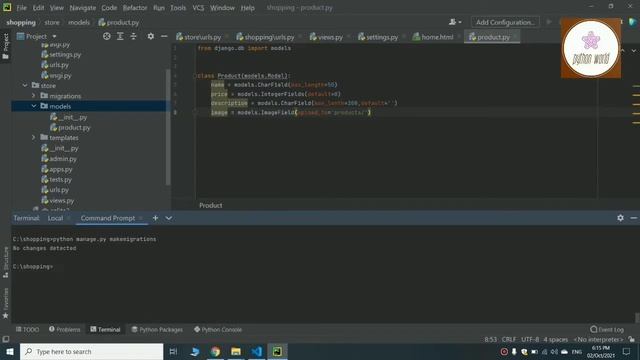
Task: Collapse the store folder
Action: tap(25, 85)
